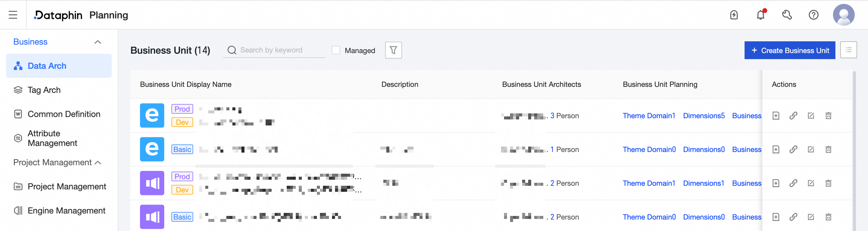Click the filter funnel icon
868x231 pixels.
(393, 50)
